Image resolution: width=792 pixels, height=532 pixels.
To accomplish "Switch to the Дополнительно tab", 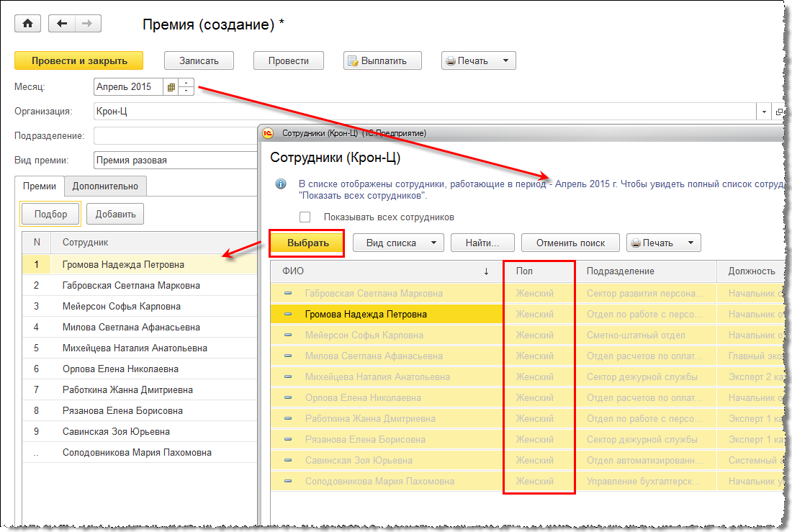I will [105, 186].
